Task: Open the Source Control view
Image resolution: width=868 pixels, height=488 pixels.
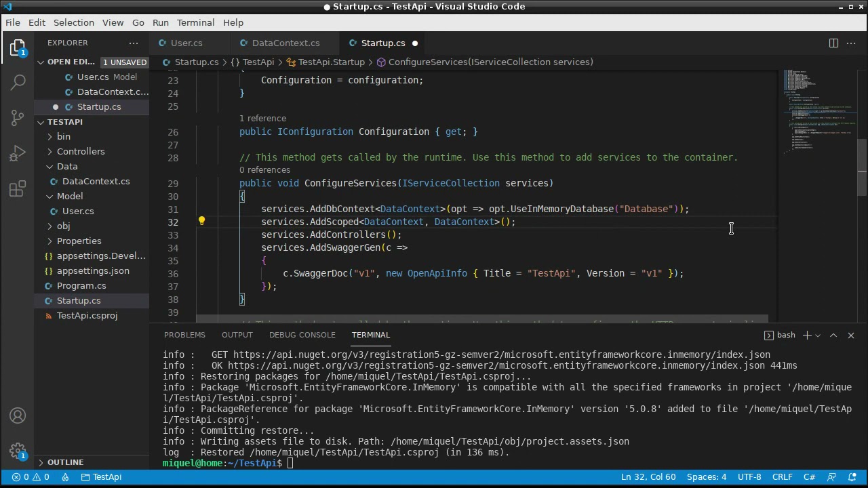Action: [18, 117]
